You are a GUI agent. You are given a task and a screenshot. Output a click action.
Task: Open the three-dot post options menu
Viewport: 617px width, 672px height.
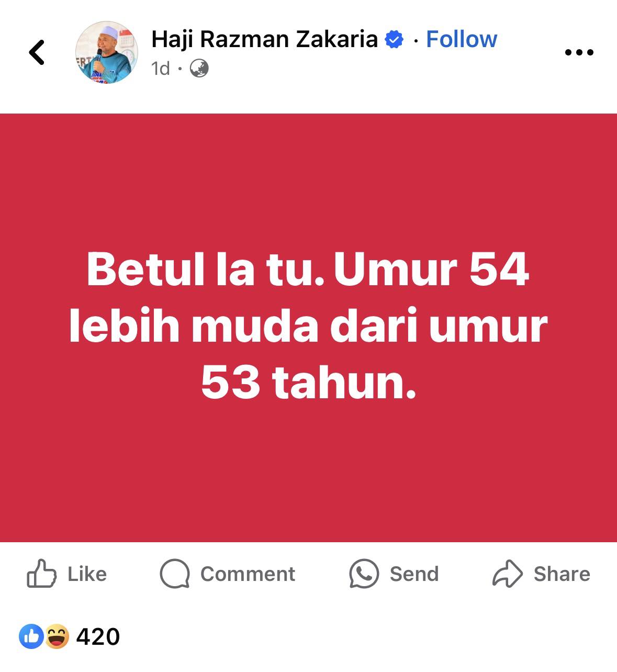[x=579, y=52]
